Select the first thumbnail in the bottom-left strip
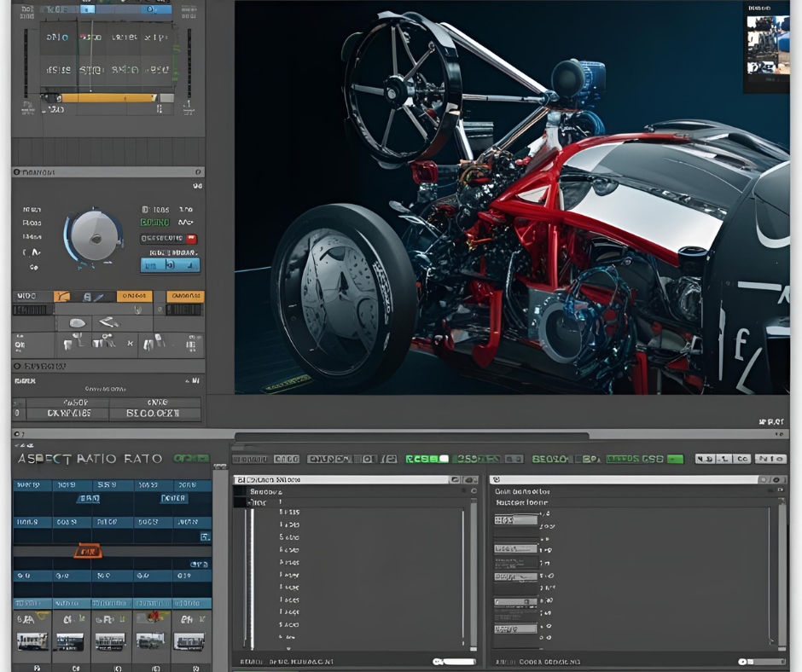The image size is (802, 672). (x=32, y=641)
